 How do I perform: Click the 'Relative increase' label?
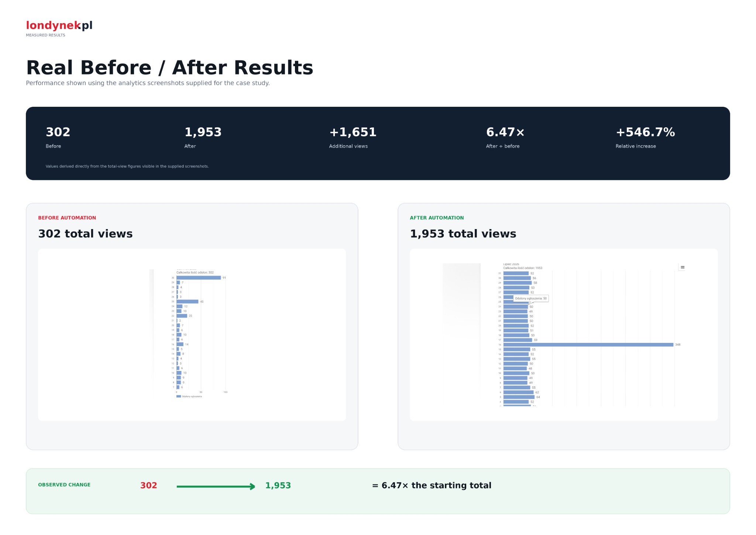(636, 146)
